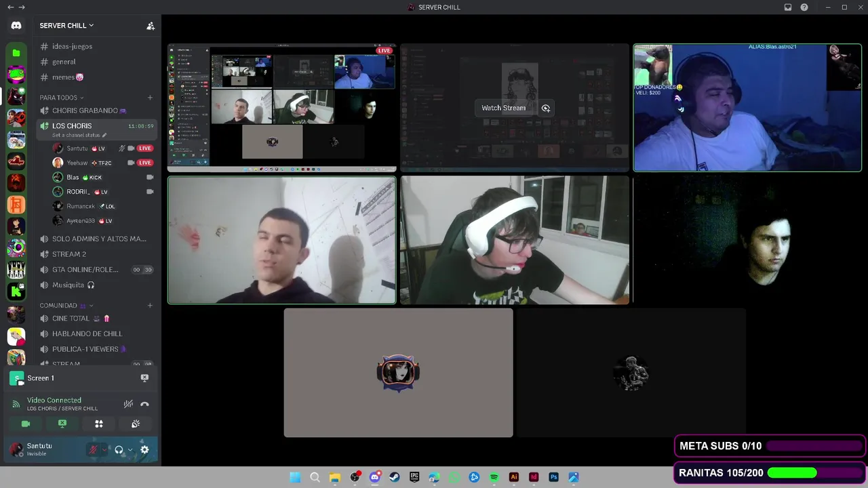Image resolution: width=868 pixels, height=488 pixels.
Task: Expand SERVER CHILL server menu
Action: (x=66, y=26)
